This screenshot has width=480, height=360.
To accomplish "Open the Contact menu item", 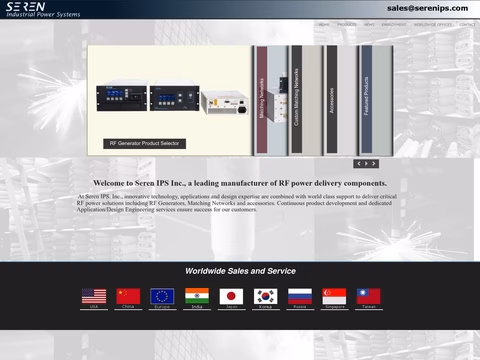I will pos(467,25).
